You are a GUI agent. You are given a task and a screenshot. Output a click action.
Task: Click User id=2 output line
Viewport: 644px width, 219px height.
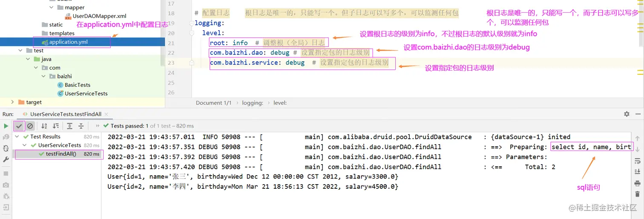coord(253,187)
